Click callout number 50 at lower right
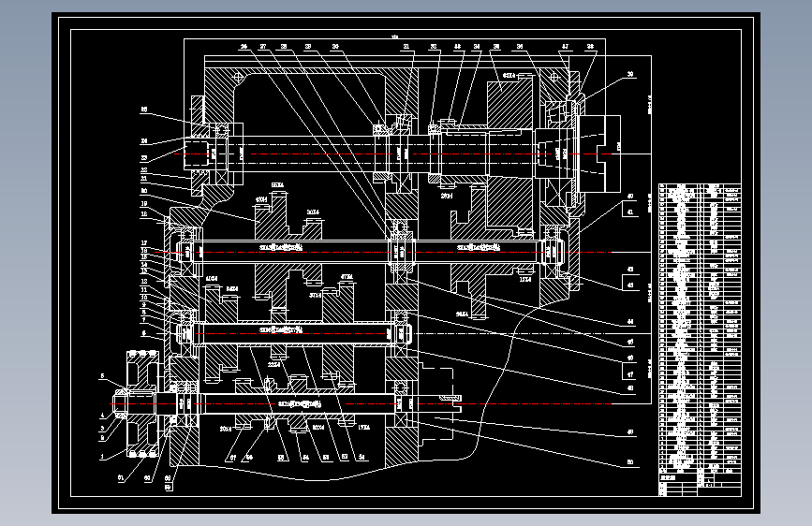 point(630,461)
